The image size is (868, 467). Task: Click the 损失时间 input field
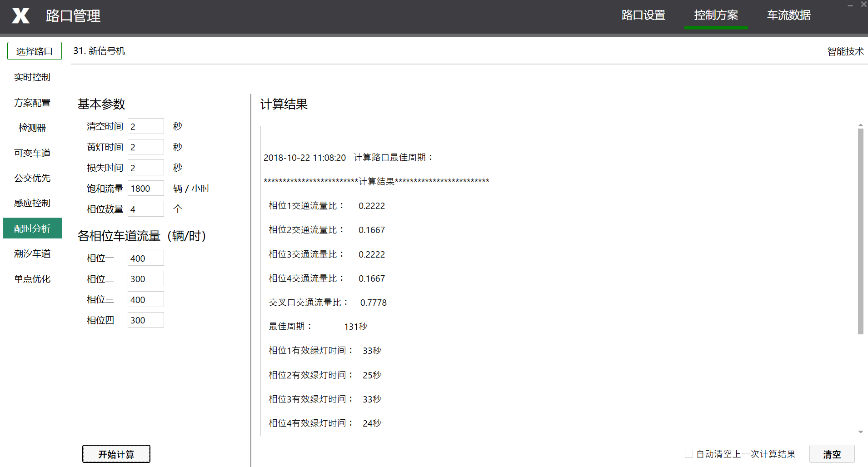point(146,168)
